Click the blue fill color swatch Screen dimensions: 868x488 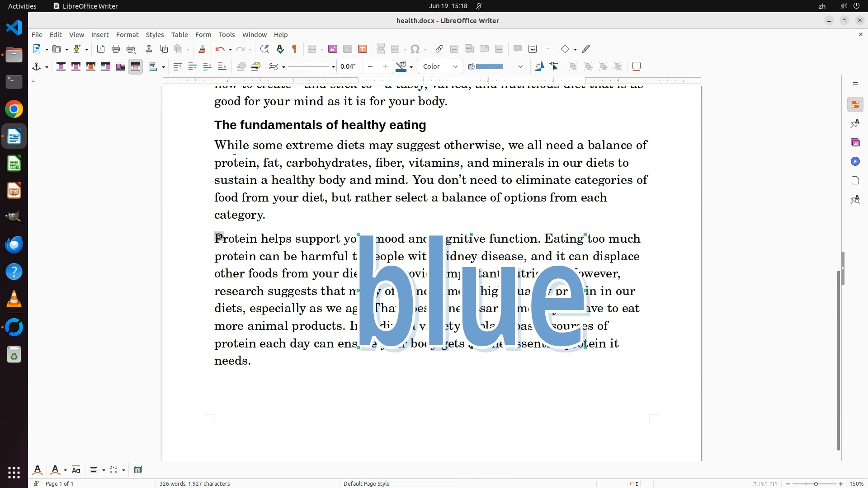490,66
